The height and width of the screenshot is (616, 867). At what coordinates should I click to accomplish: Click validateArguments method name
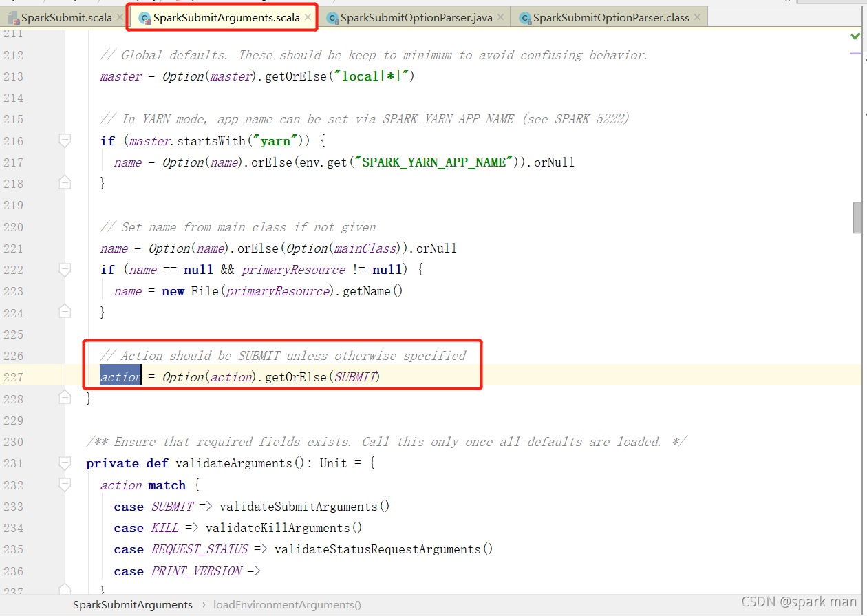pyautogui.click(x=235, y=463)
